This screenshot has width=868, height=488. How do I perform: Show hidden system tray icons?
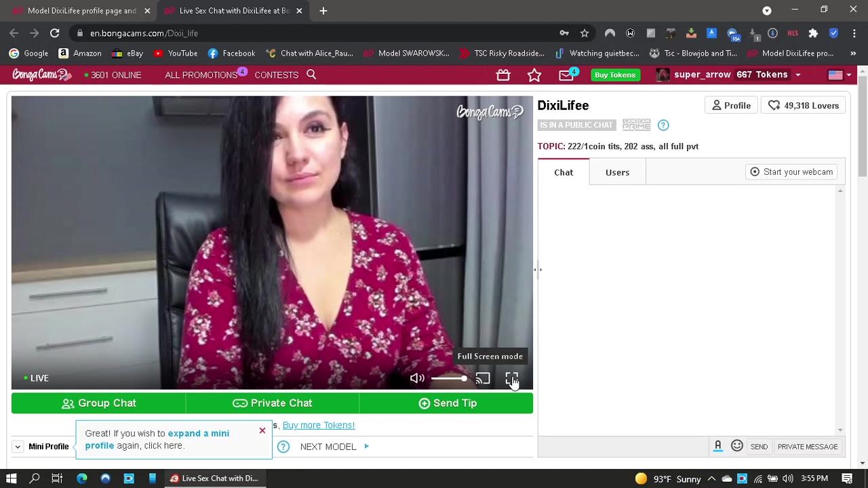click(x=711, y=479)
